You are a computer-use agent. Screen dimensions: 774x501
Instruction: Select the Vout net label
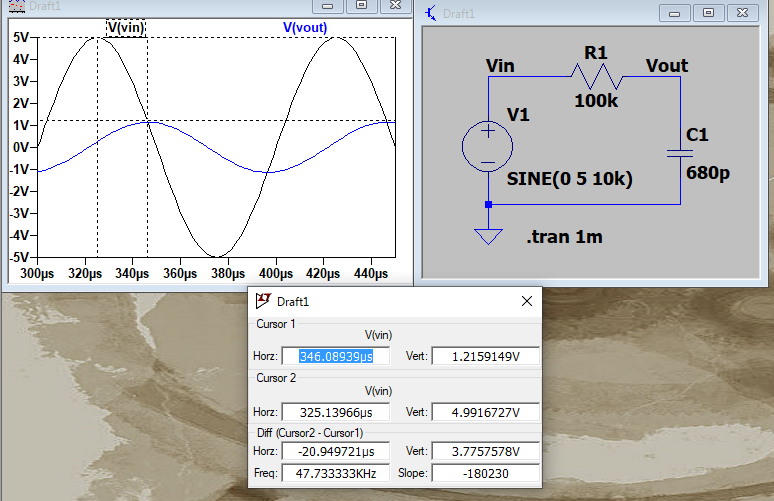coord(666,66)
